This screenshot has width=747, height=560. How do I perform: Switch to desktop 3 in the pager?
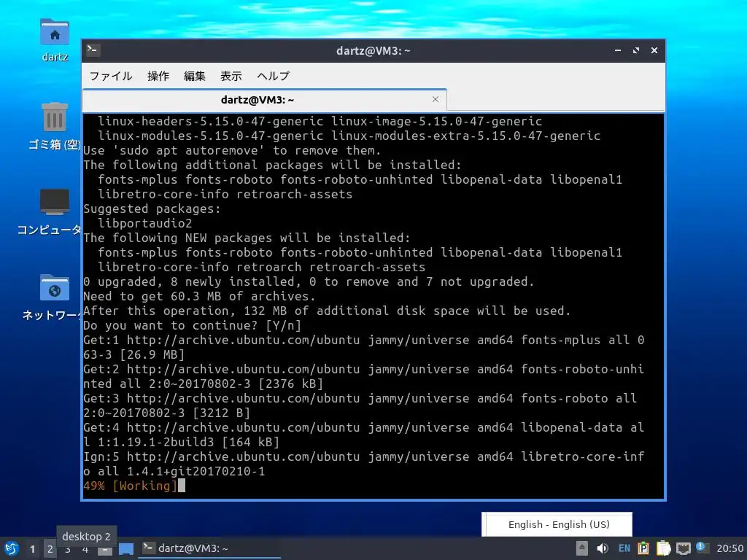click(68, 550)
